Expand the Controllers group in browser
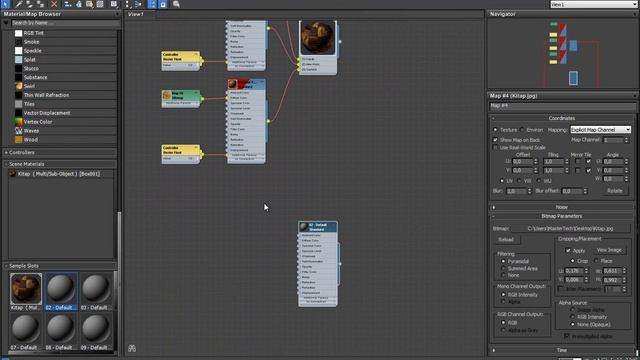Viewport: 640px width, 360px height. click(60, 152)
